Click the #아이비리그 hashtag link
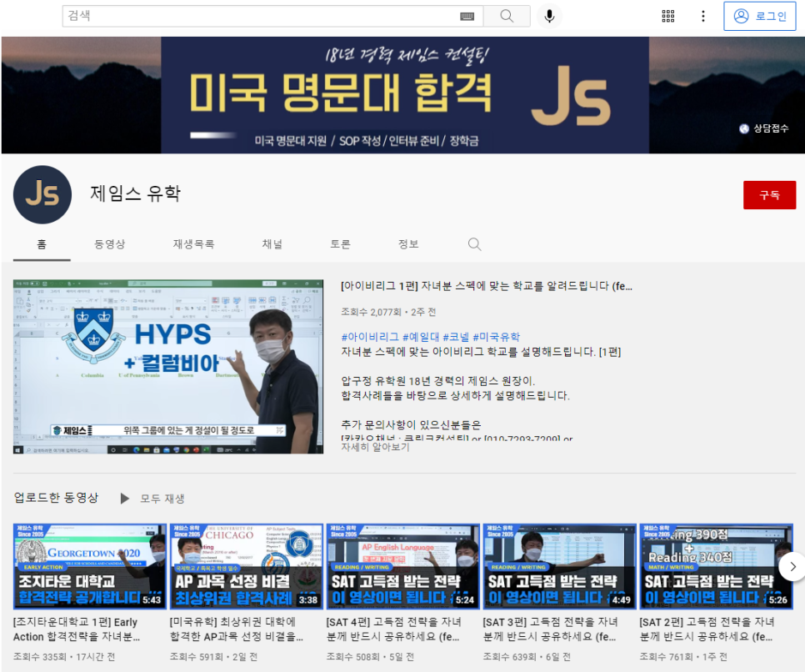 pyautogui.click(x=370, y=337)
